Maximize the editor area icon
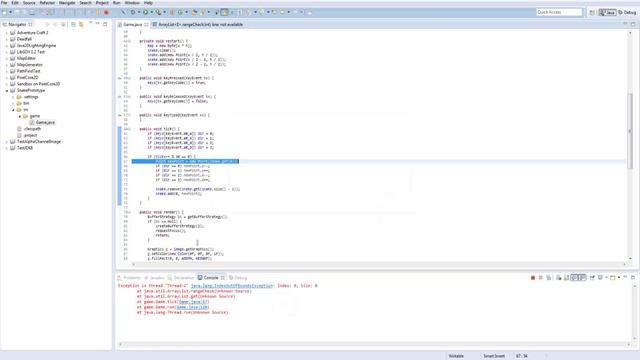Viewport: 640px width, 360px height. point(633,24)
